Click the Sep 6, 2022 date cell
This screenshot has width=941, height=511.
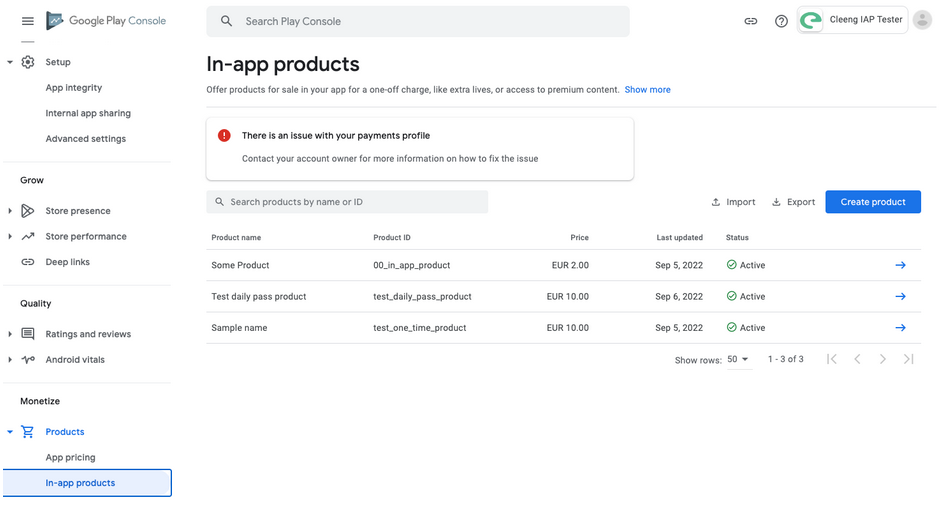tap(679, 296)
